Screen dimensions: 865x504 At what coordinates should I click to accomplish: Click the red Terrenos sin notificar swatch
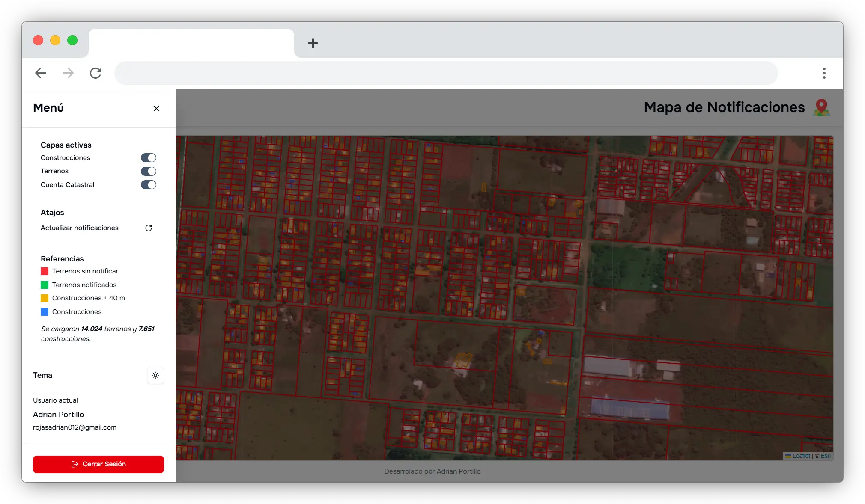tap(45, 271)
